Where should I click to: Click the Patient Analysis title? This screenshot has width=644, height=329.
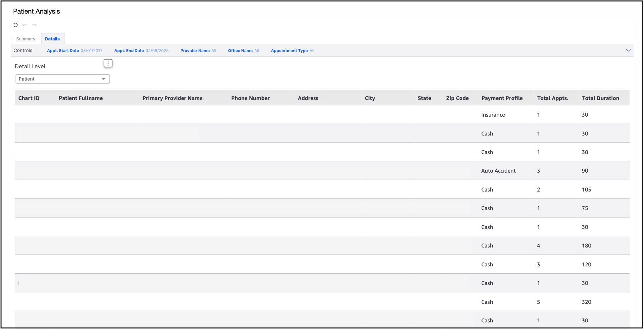[x=36, y=11]
